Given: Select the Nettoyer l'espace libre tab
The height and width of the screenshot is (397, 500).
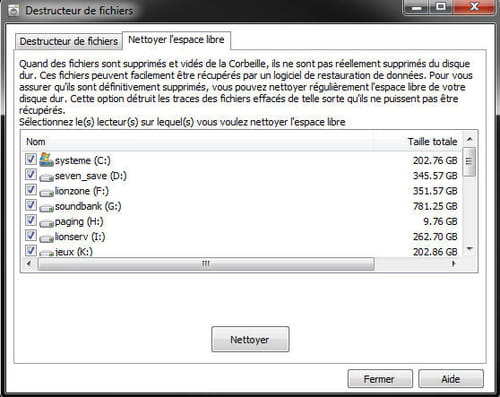Looking at the screenshot, I should click(176, 40).
